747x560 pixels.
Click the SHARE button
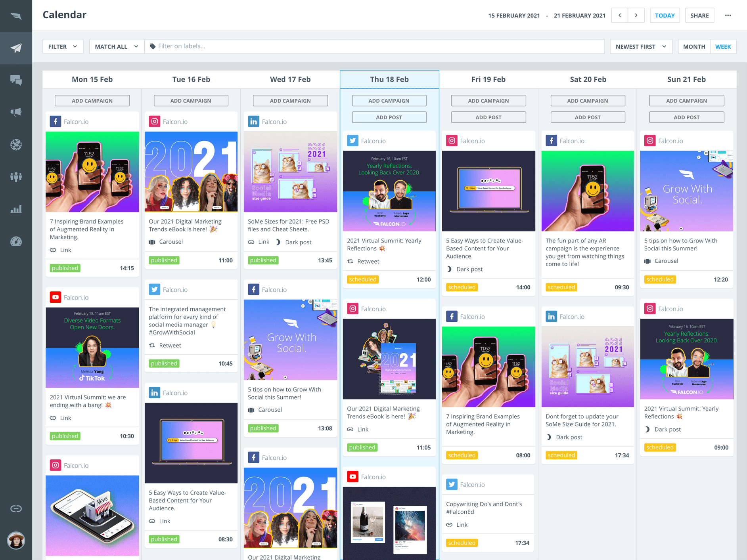point(699,15)
